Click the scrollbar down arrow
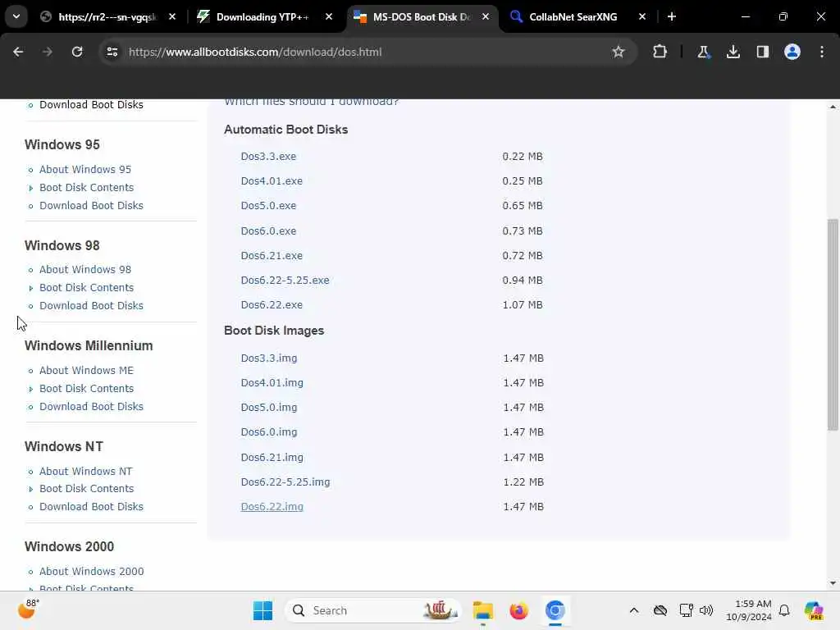This screenshot has height=630, width=840. pyautogui.click(x=833, y=583)
